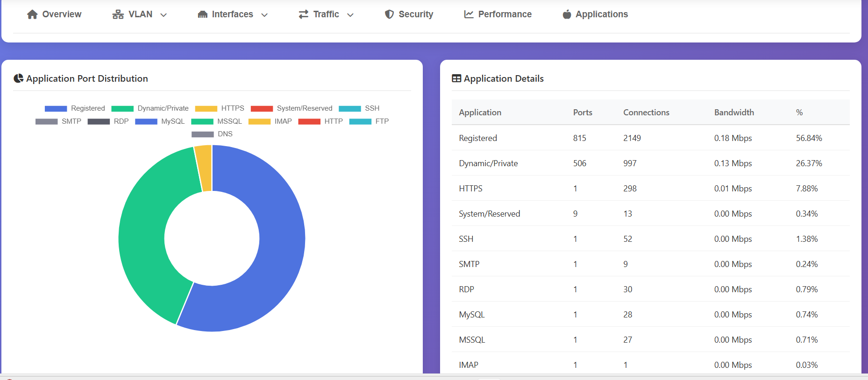
Task: Expand the Interfaces dropdown chevron
Action: click(x=264, y=15)
